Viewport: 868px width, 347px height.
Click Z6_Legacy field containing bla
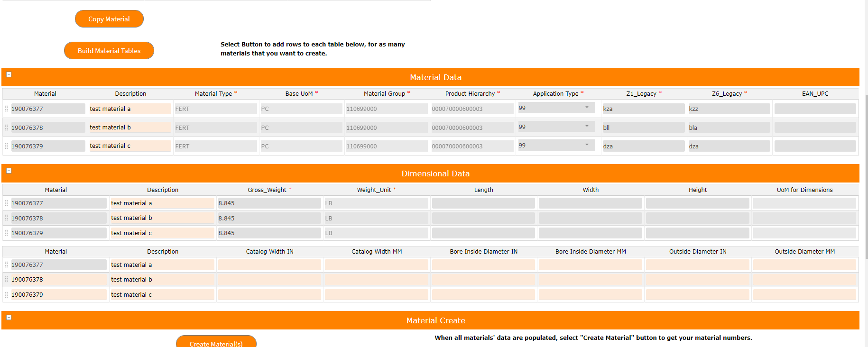click(729, 128)
